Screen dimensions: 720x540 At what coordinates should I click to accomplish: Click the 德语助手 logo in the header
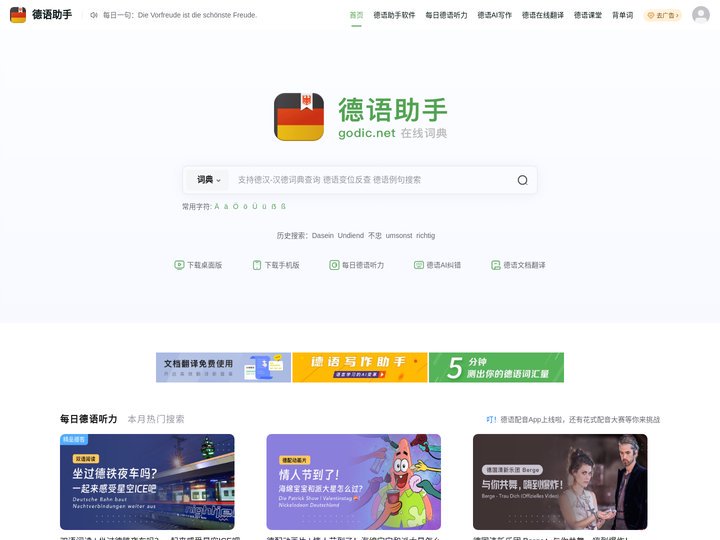pyautogui.click(x=41, y=15)
